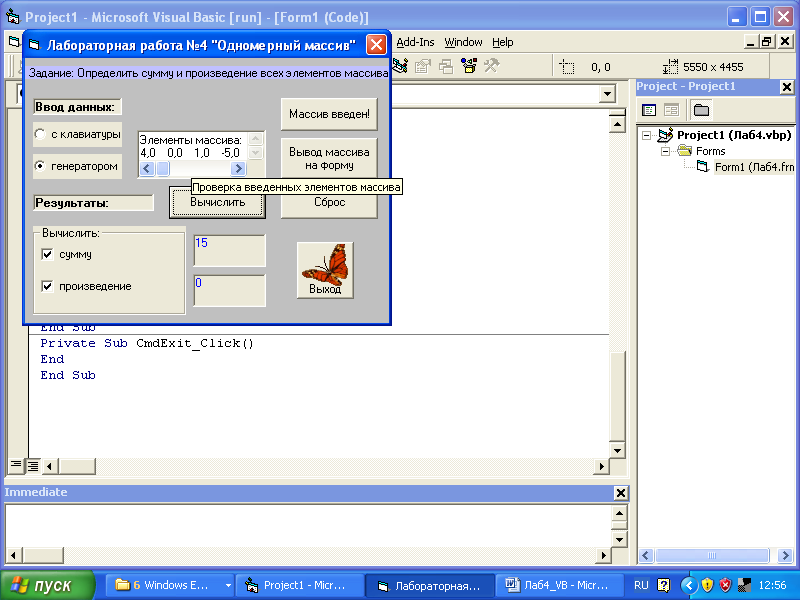Click the 'Массив введен!' button
The width and height of the screenshot is (800, 600).
point(329,114)
